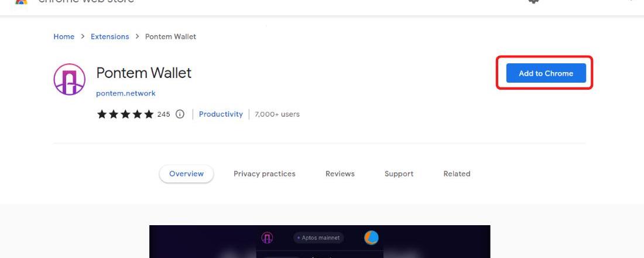Image resolution: width=644 pixels, height=258 pixels.
Task: Click the orange-blue avatar icon in preview
Action: click(x=371, y=237)
